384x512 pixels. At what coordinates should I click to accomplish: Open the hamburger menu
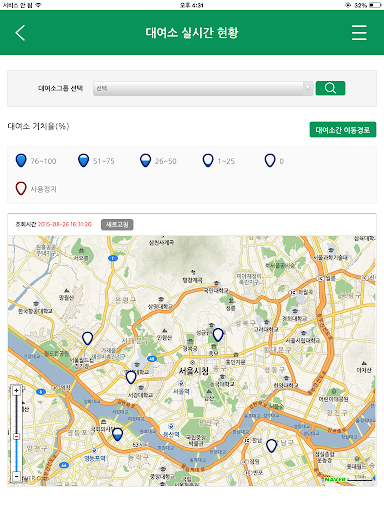(359, 33)
